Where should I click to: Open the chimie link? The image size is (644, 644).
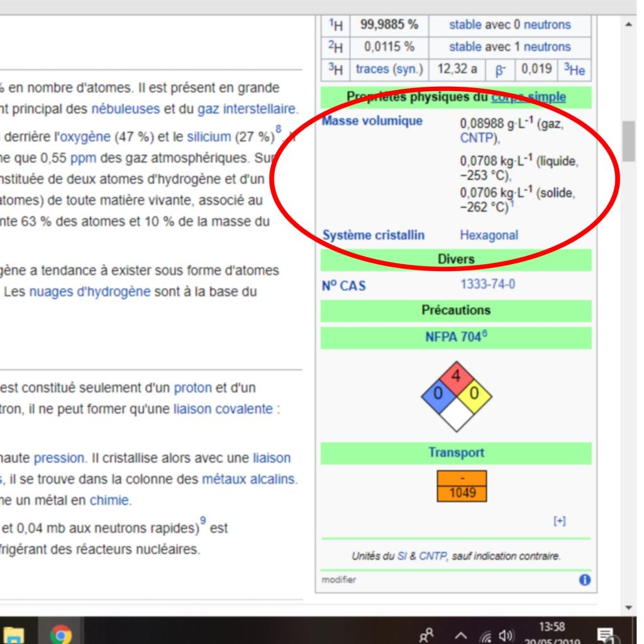109,500
